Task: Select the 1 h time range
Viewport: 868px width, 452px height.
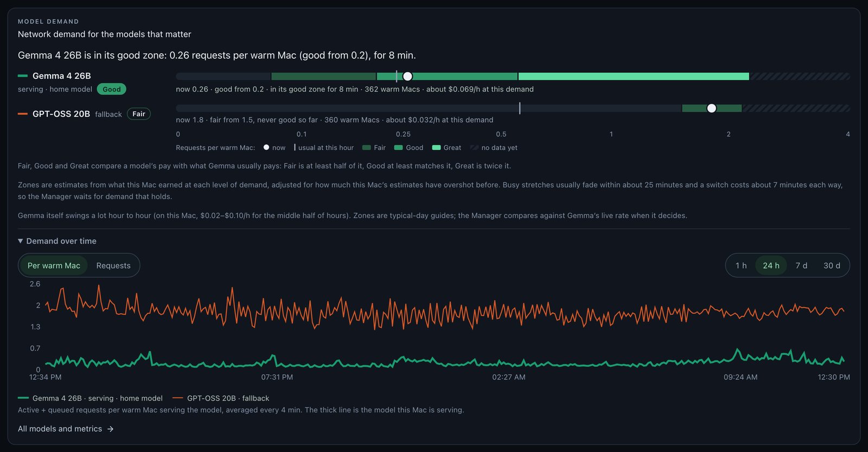Action: click(x=741, y=265)
